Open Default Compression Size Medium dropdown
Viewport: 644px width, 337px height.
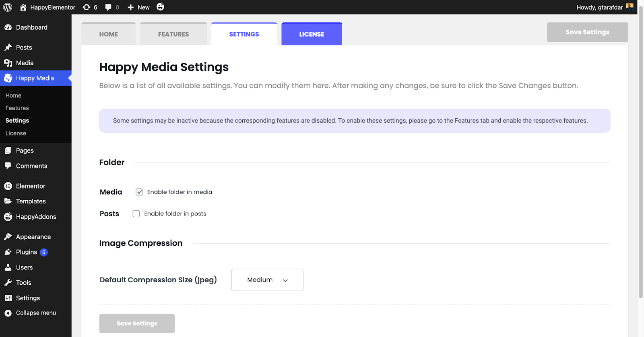point(267,280)
